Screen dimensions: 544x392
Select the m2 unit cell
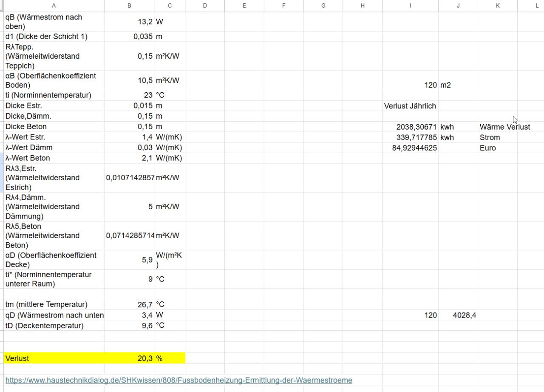tap(458, 85)
